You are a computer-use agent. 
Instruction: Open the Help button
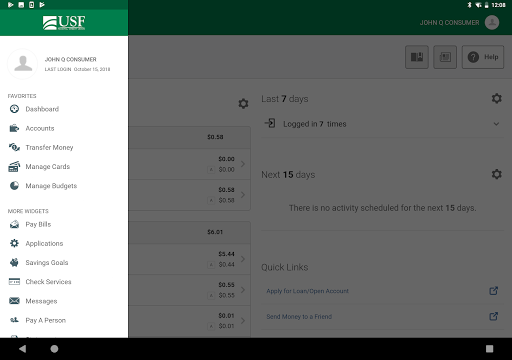[483, 57]
